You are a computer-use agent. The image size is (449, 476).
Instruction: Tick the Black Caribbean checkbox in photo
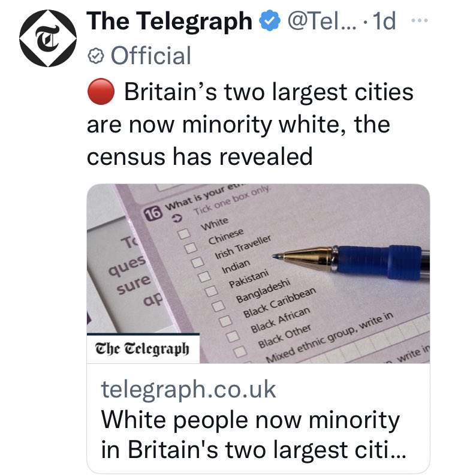pyautogui.click(x=225, y=321)
